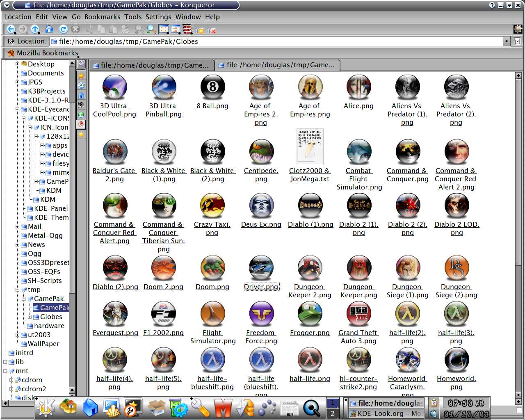Select the Grand Theft Auto 3 icon
Viewport: 525px width, 420px height.
[x=358, y=314]
